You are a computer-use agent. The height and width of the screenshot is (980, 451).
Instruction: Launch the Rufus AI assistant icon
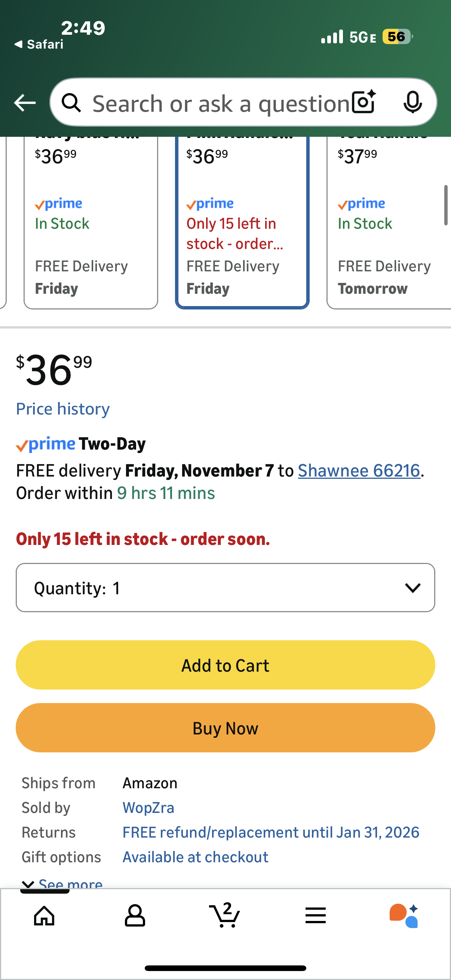[404, 915]
